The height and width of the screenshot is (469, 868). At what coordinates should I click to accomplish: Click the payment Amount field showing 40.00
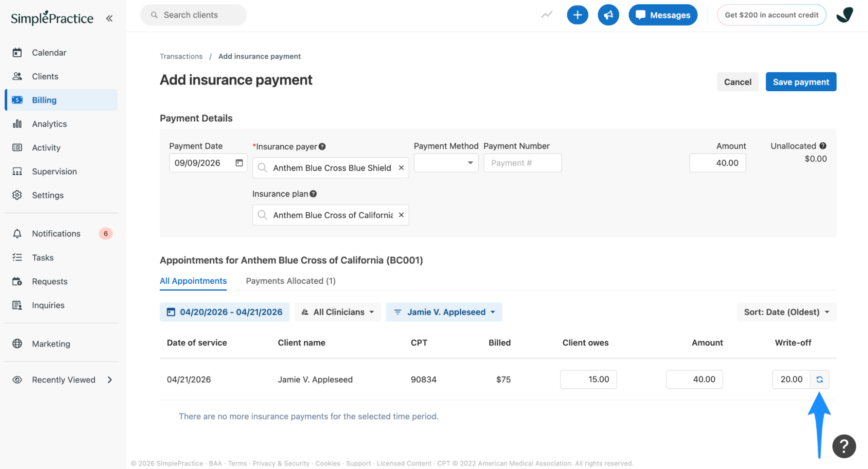coord(717,163)
